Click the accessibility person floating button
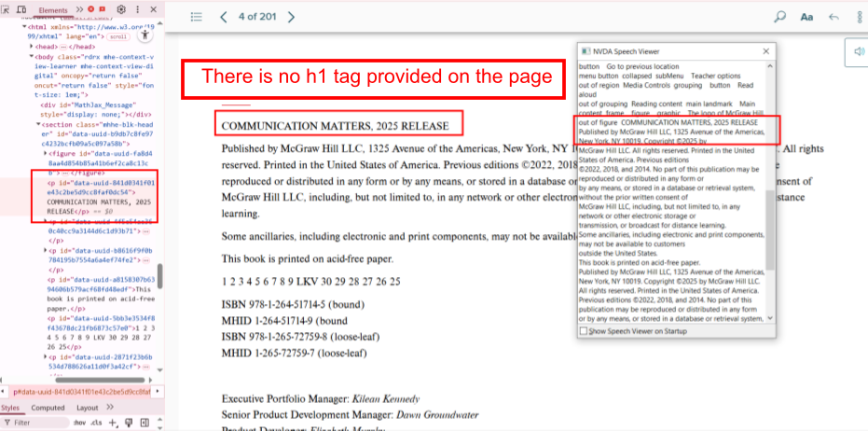868x431 pixels. pyautogui.click(x=145, y=35)
